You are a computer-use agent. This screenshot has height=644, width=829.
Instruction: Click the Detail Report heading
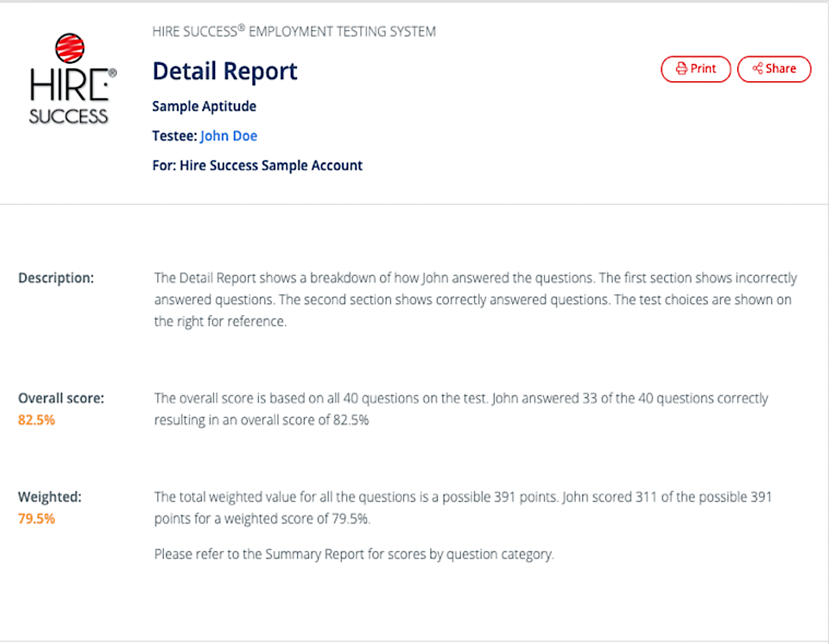click(224, 71)
